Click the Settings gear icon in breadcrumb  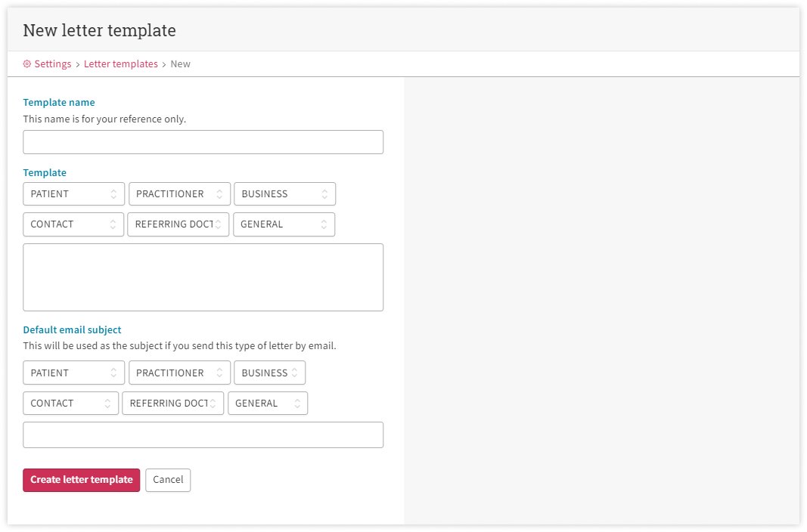tap(27, 64)
